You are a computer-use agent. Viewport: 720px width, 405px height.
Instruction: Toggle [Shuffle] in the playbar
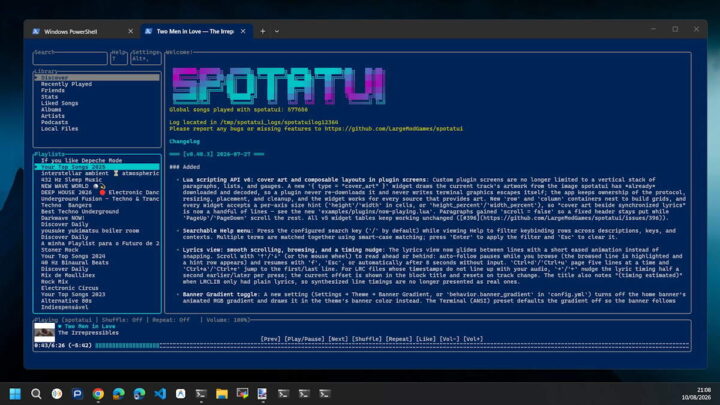coord(366,339)
